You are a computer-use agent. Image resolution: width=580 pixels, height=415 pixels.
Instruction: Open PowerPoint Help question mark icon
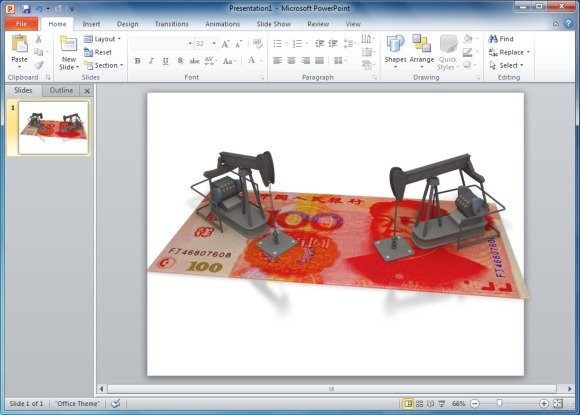click(569, 24)
